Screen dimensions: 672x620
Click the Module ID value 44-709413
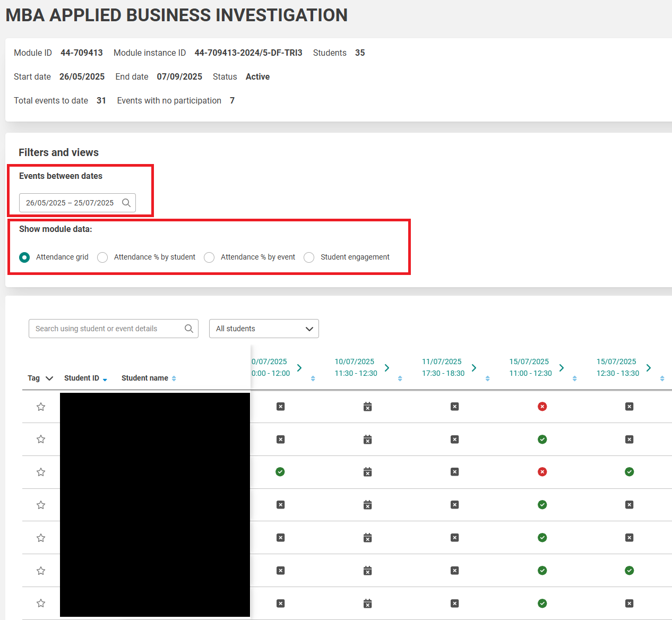tap(82, 53)
